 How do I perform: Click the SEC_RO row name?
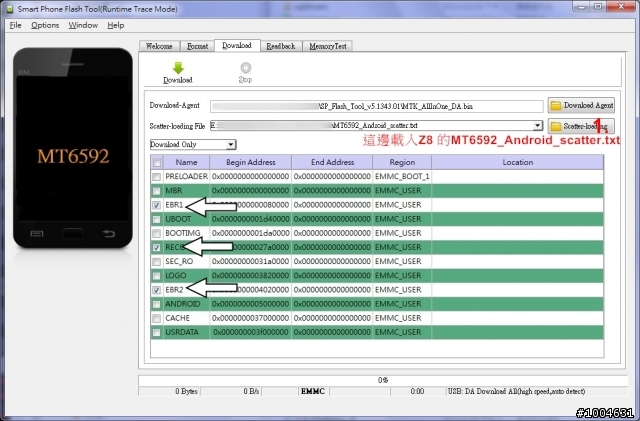point(179,262)
